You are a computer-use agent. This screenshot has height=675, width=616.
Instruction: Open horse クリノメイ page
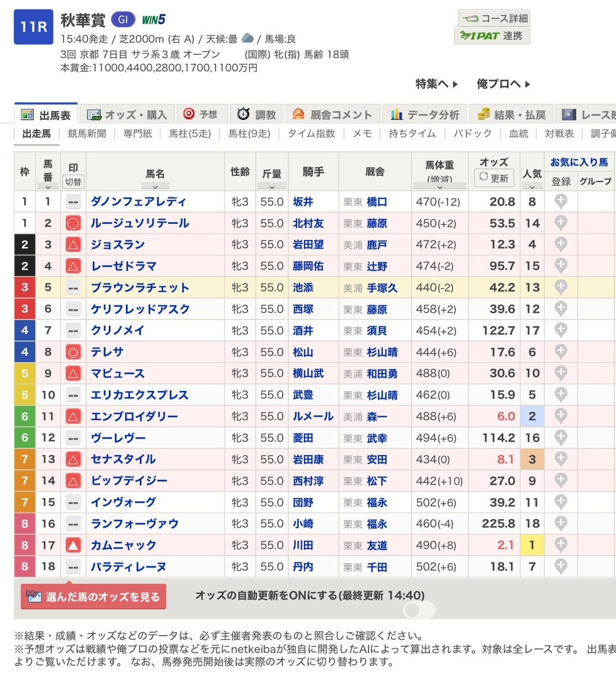pyautogui.click(x=118, y=330)
